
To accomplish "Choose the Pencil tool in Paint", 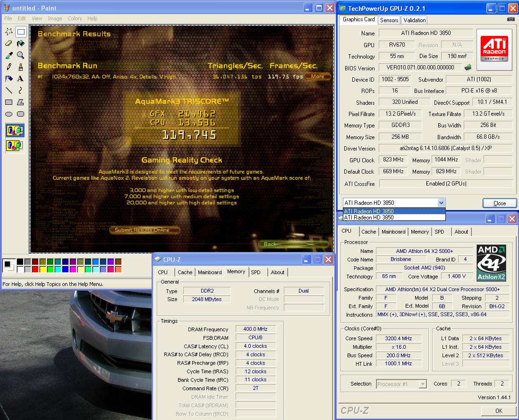I will tap(9, 67).
